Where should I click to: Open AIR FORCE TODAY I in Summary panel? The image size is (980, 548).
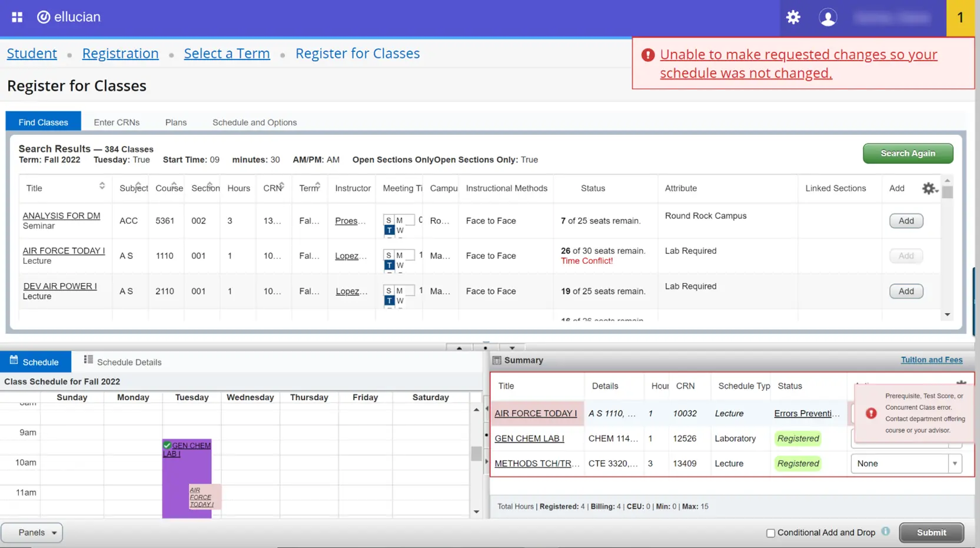(536, 413)
